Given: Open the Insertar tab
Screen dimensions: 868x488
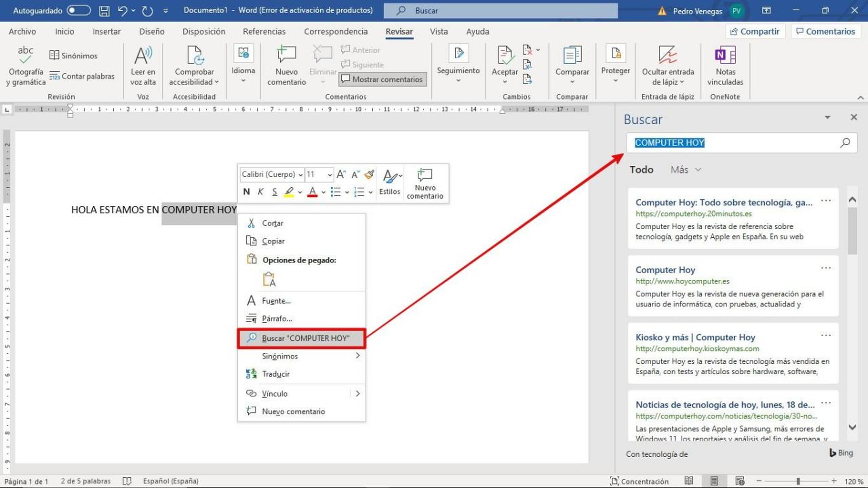Looking at the screenshot, I should [x=106, y=31].
